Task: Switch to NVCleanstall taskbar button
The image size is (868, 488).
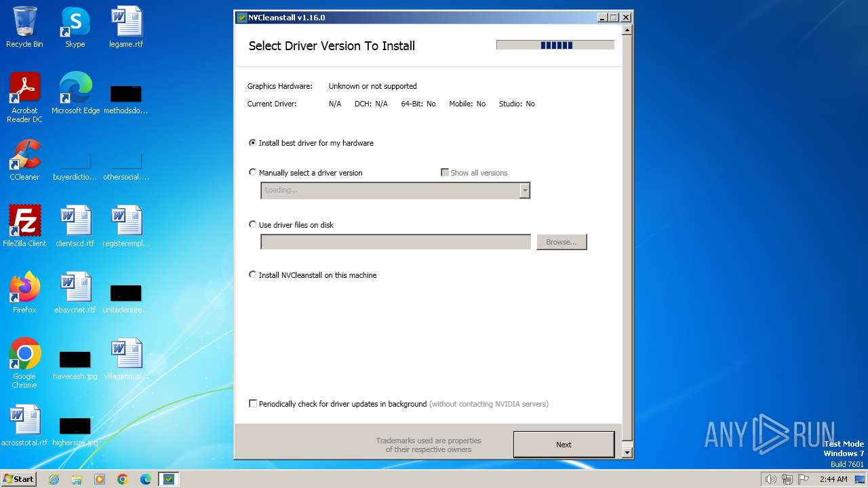Action: coord(169,479)
